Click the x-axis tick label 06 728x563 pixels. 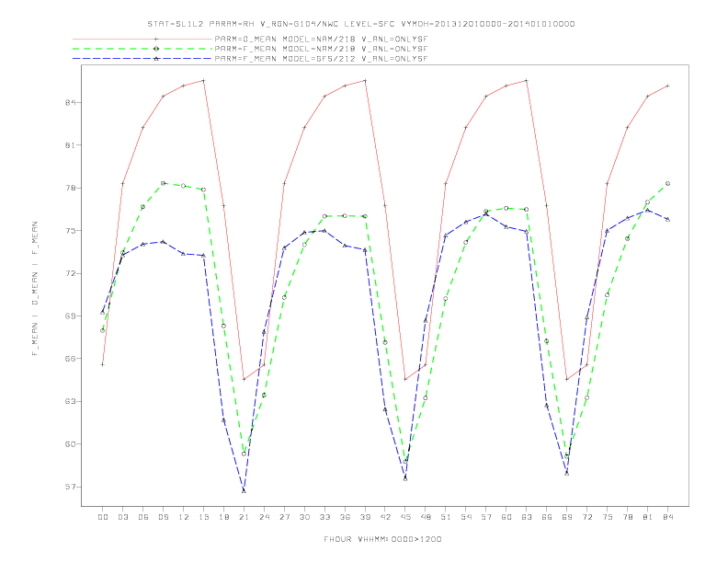[x=143, y=517]
